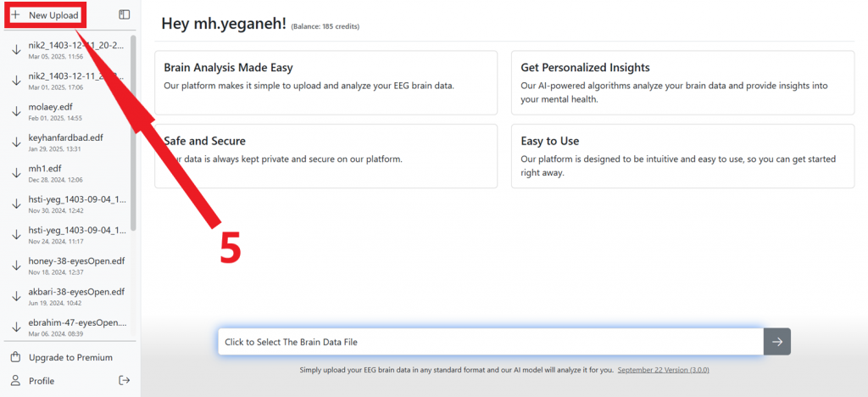868x397 pixels.
Task: Download arrow icon beside honey-38-eyesOpen.edf
Action: (x=16, y=266)
